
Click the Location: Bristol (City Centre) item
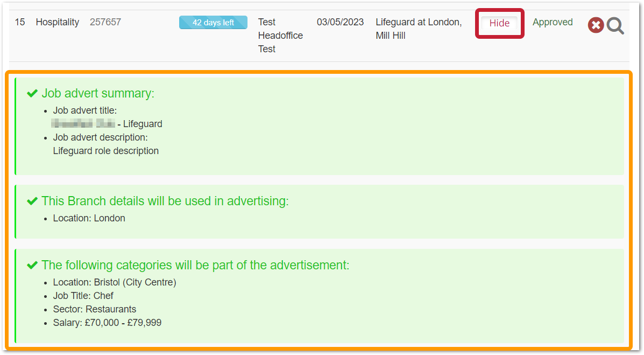[x=114, y=282]
